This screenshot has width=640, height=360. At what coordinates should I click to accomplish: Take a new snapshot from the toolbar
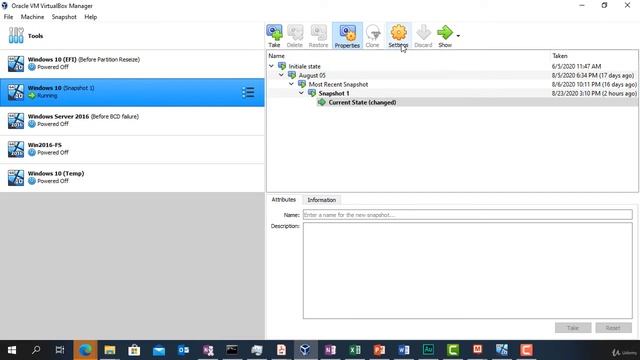[x=274, y=36]
